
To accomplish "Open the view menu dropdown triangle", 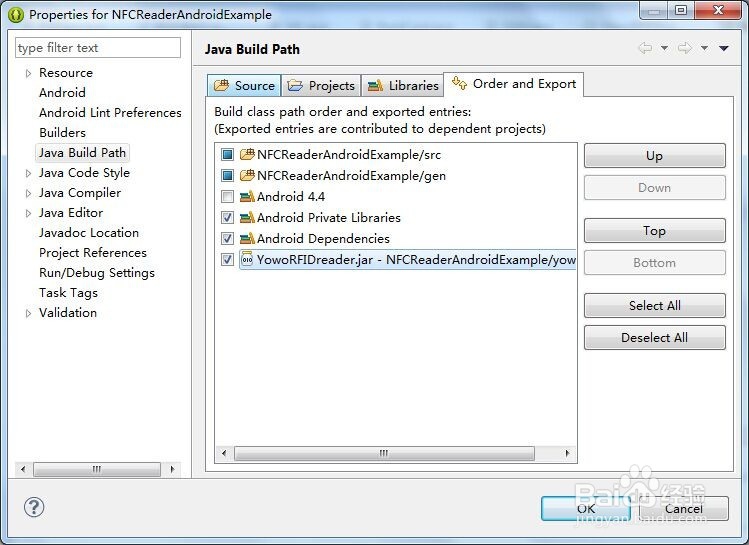I will [724, 48].
